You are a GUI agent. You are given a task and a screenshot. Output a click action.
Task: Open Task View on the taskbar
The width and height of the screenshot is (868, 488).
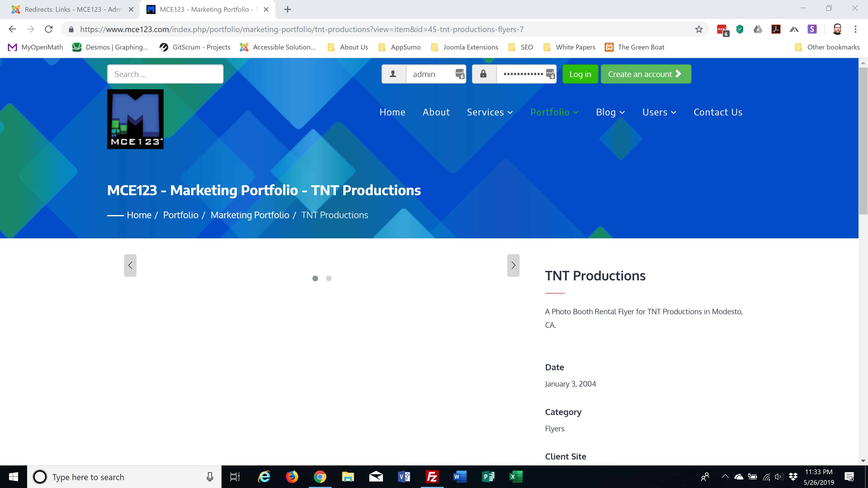235,477
